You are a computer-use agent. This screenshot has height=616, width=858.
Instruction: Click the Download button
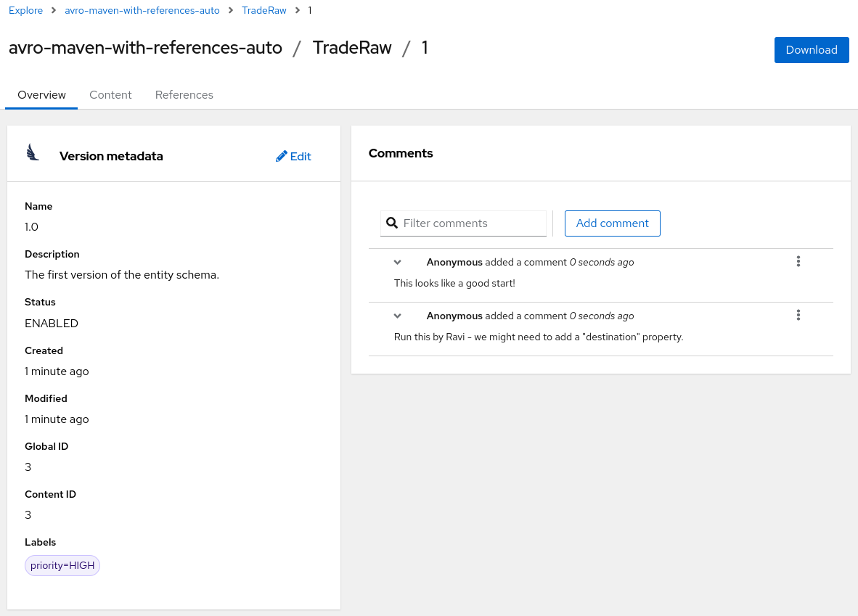(812, 49)
